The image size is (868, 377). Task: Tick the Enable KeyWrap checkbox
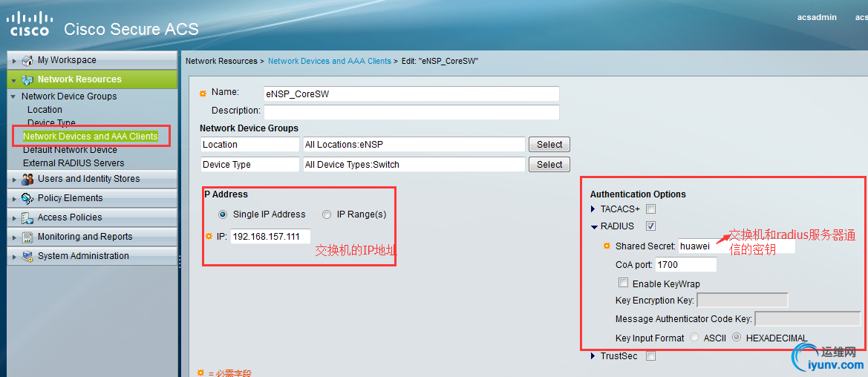(623, 283)
